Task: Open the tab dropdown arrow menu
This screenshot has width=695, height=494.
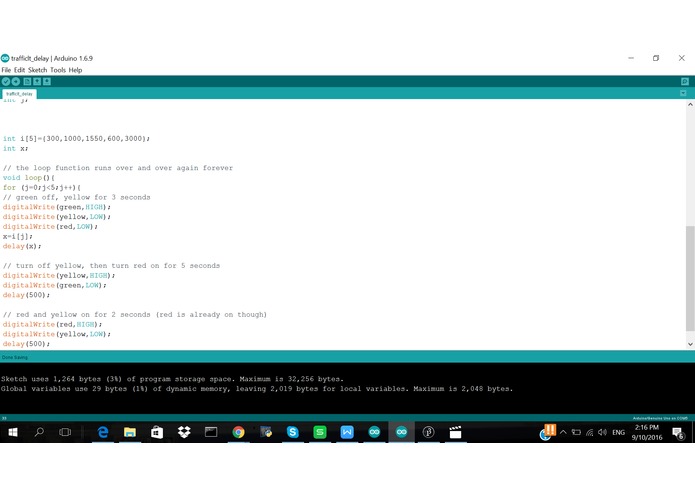Action: pyautogui.click(x=683, y=93)
